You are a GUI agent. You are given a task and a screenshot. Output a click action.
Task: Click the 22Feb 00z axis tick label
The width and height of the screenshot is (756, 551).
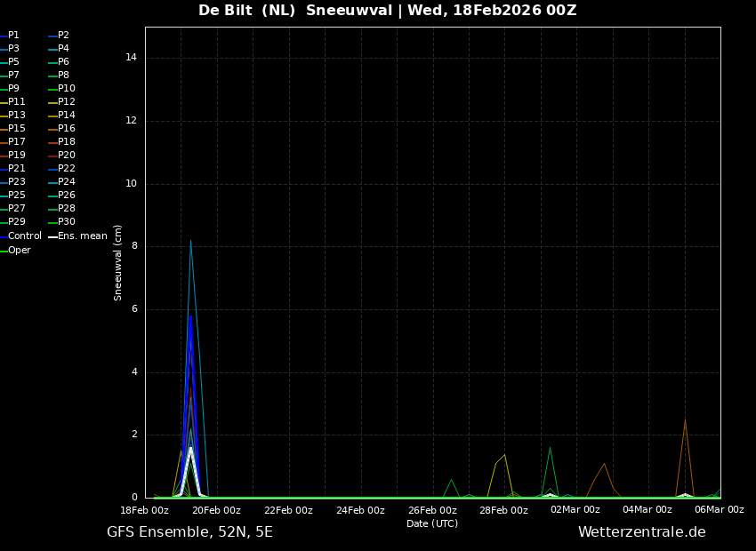[x=288, y=510]
